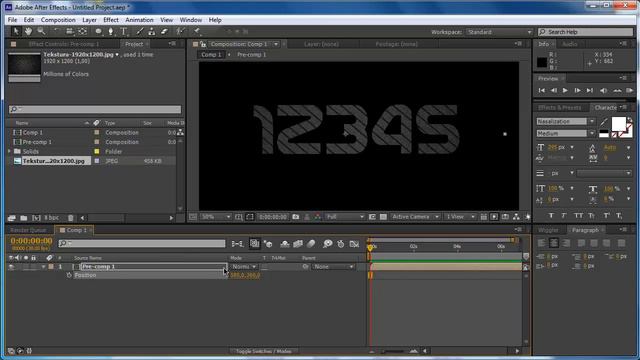640x360 pixels.
Task: Open the File menu
Action: (13, 20)
